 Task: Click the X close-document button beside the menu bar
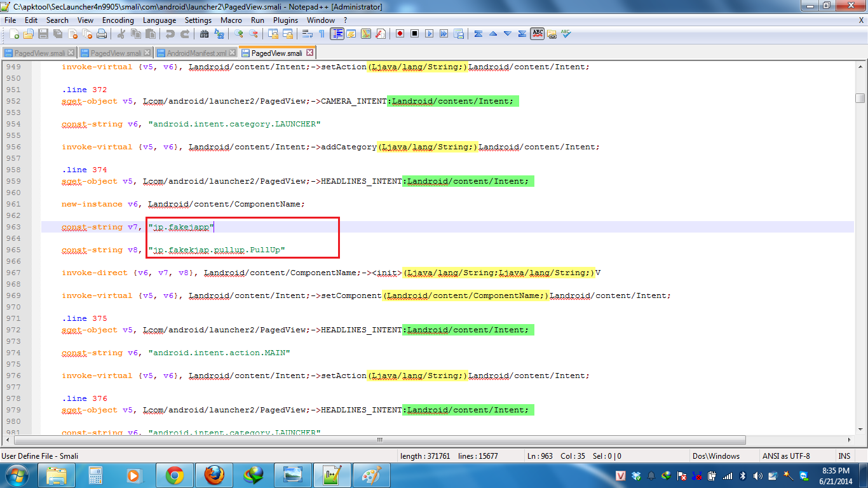click(861, 20)
